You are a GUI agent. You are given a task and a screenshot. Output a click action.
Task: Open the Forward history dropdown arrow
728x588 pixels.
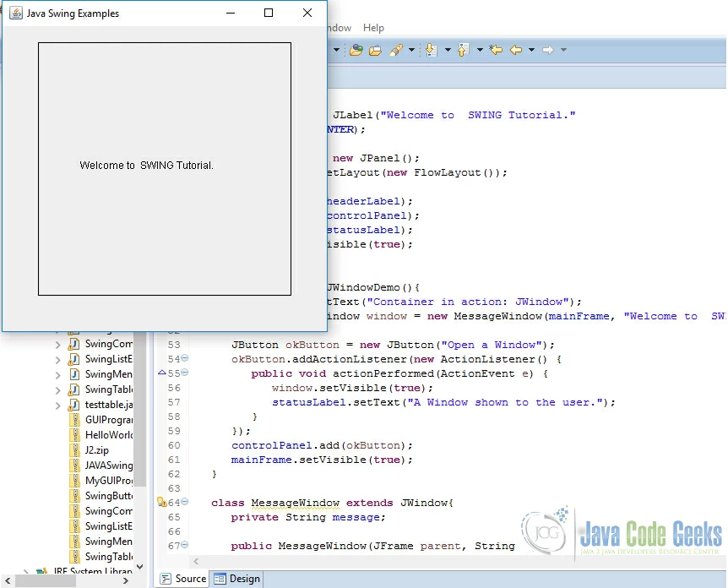[563, 50]
